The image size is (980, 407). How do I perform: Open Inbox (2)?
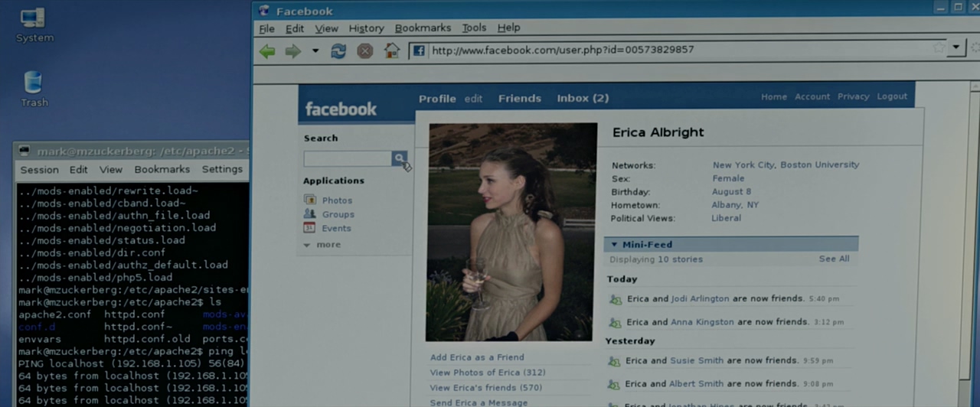[x=583, y=98]
